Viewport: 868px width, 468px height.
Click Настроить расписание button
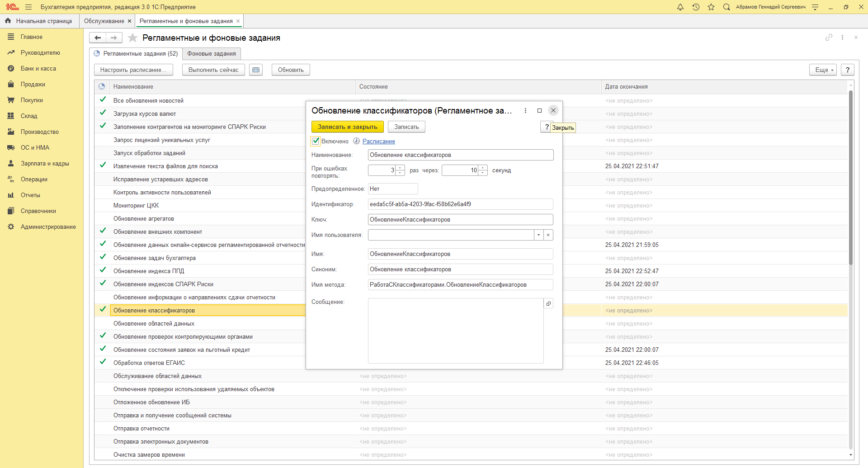pos(133,70)
